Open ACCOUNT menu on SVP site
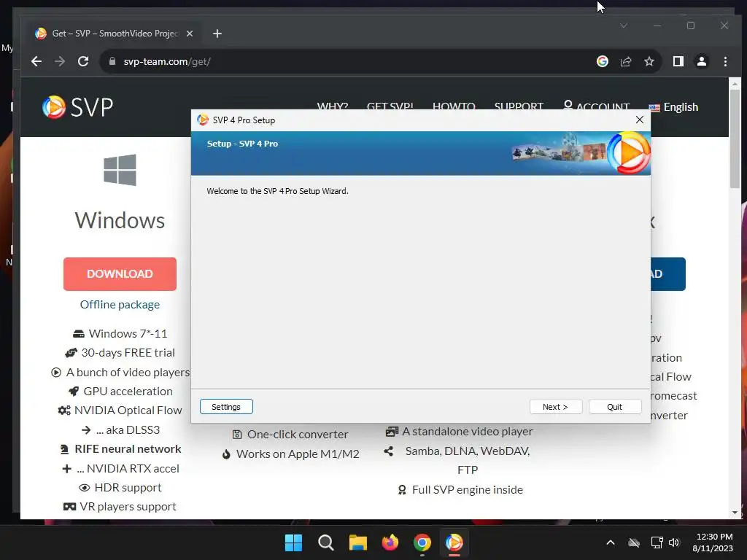747x560 pixels. tap(597, 106)
